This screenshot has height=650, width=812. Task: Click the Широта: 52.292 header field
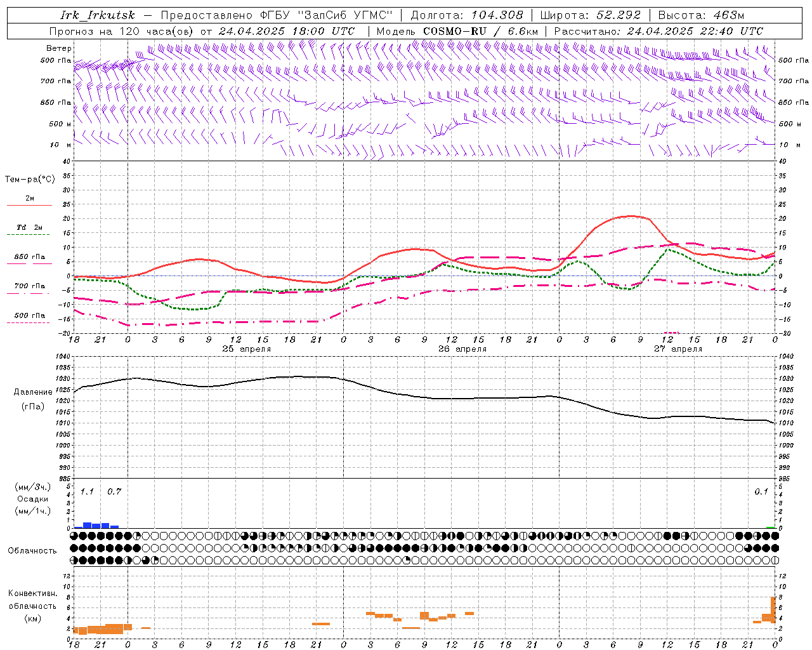[x=591, y=15]
